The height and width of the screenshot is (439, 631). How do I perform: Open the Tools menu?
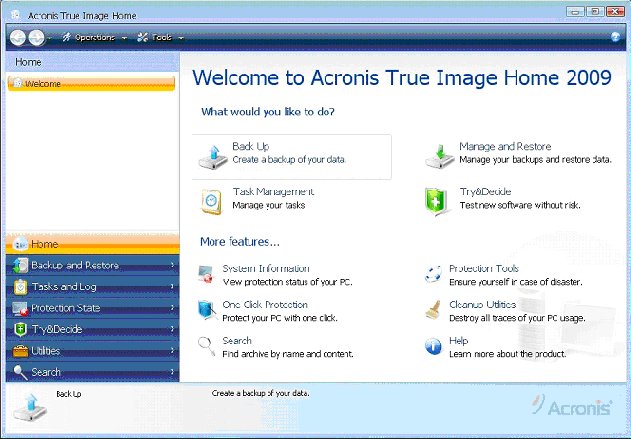coord(160,37)
